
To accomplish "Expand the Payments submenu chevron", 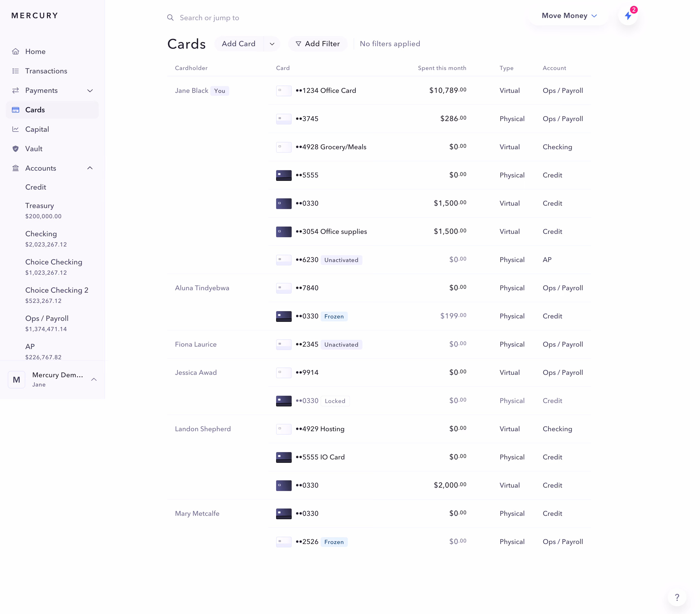I will [90, 90].
